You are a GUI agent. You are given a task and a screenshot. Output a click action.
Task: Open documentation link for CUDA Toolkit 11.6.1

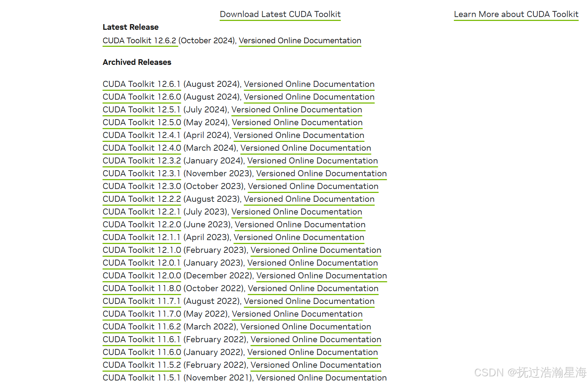click(x=316, y=339)
